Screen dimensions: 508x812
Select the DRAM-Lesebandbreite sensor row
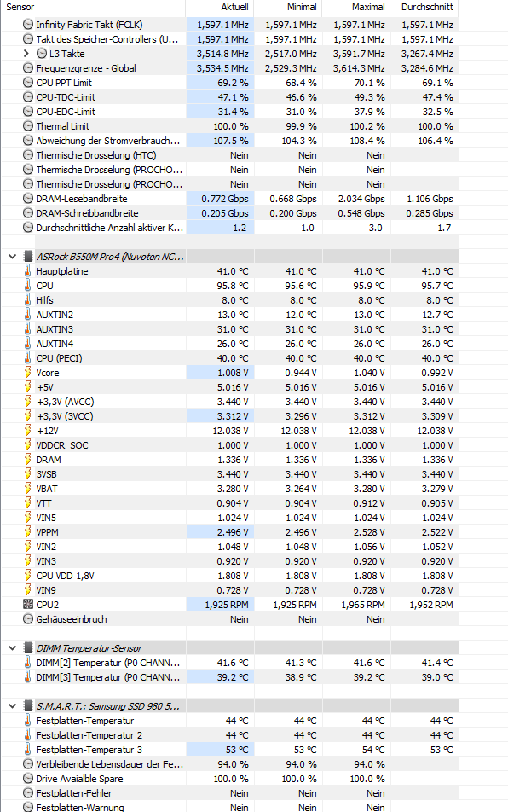pos(229,199)
